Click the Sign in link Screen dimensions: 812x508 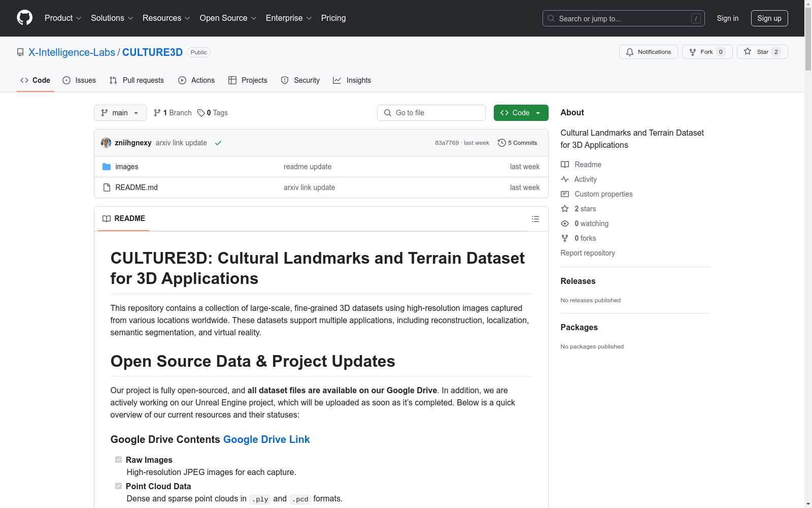coord(728,18)
